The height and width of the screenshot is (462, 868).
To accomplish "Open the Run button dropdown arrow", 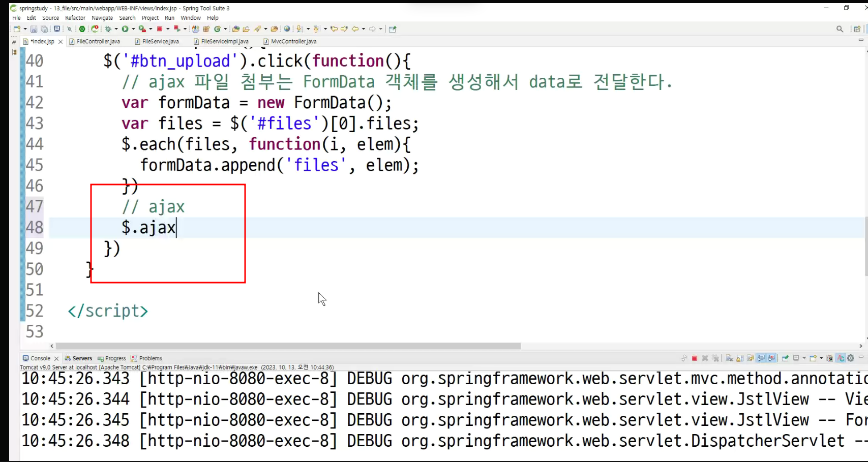I will point(133,29).
